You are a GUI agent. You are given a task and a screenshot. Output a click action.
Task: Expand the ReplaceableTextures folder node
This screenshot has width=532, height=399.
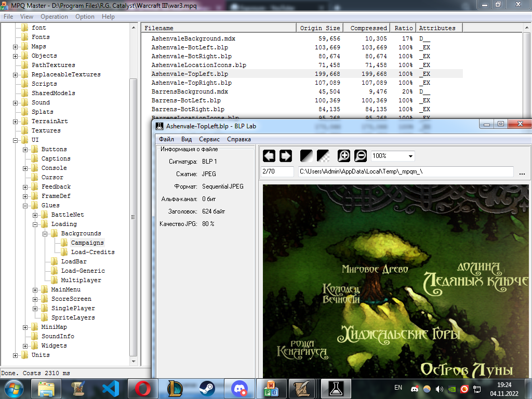click(x=15, y=75)
